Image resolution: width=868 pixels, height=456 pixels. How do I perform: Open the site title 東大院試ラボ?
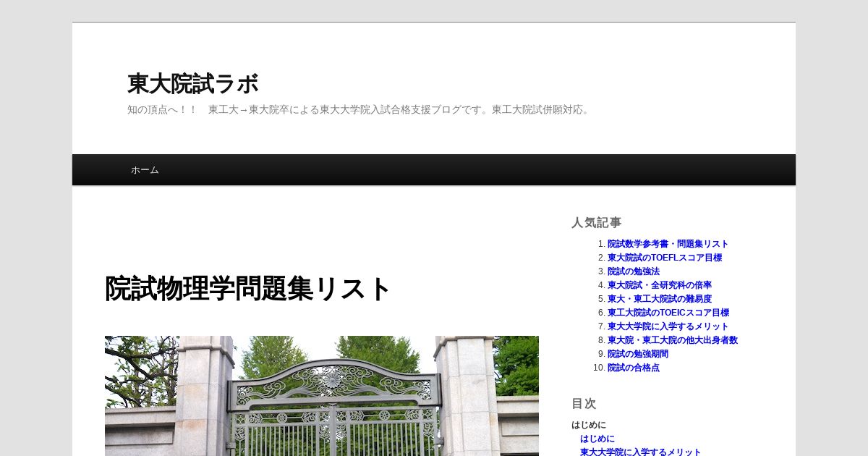[x=192, y=84]
